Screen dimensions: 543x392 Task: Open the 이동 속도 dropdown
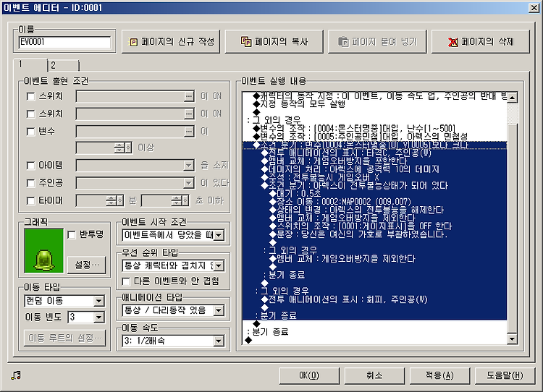(x=219, y=341)
